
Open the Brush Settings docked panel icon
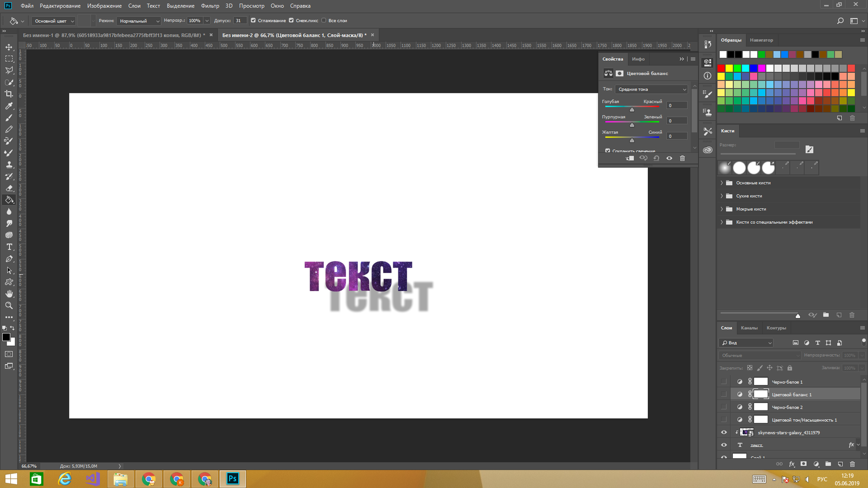pos(707,94)
